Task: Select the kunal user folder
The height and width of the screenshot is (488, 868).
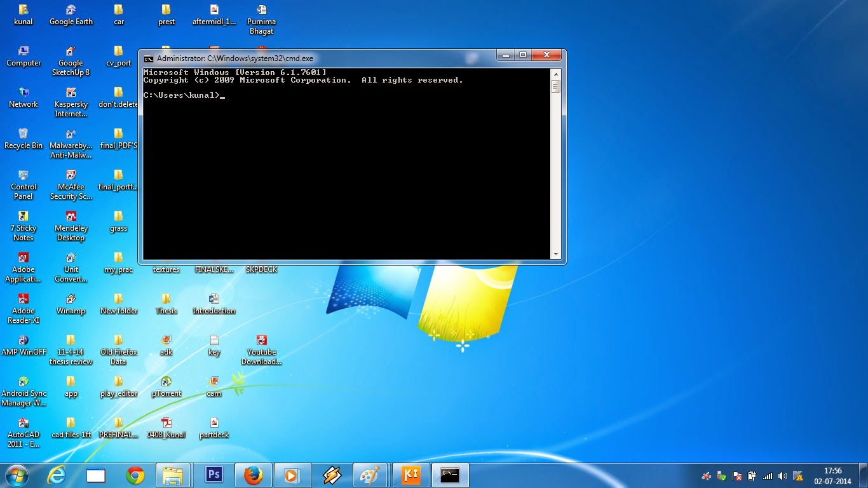Action: (x=24, y=15)
